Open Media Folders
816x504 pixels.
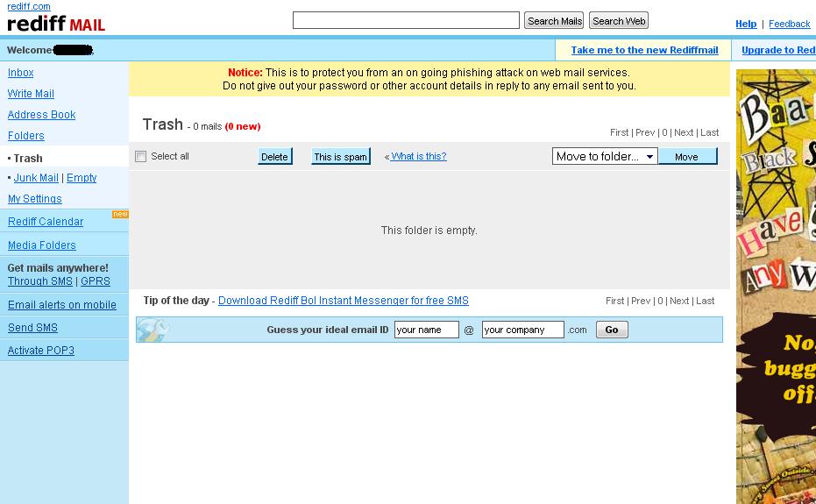pos(42,245)
